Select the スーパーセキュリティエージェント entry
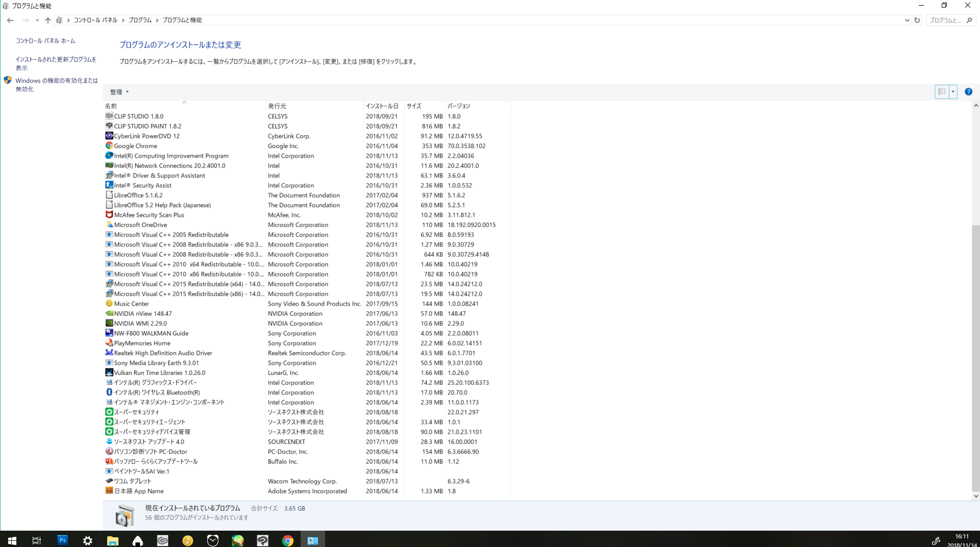Image resolution: width=980 pixels, height=547 pixels. point(307,422)
